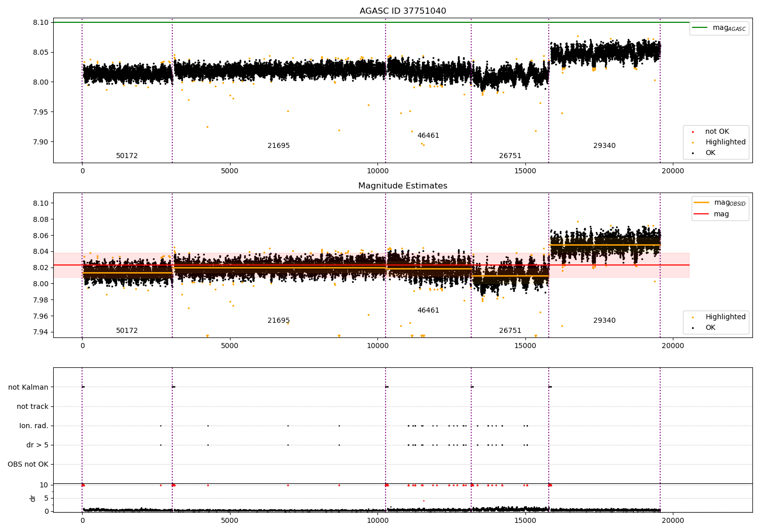Click the green line sample in the mag AGASC legend
Viewport: 760px width, 532px height.
pos(700,27)
